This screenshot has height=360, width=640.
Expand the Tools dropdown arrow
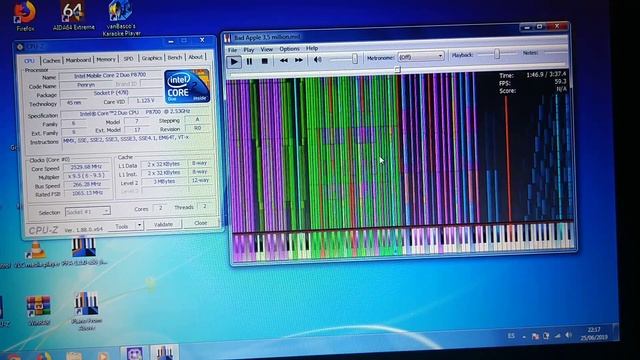[139, 225]
